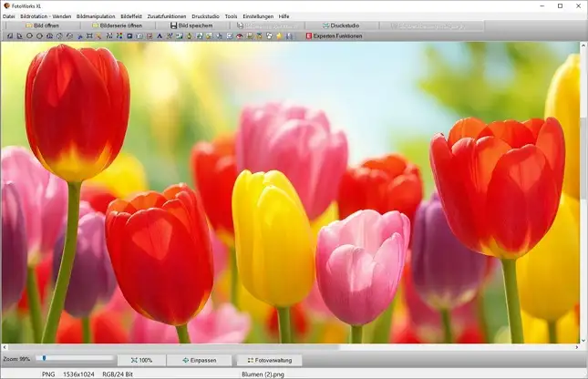Click the Bild öffnen button
The height and width of the screenshot is (379, 588).
(43, 26)
